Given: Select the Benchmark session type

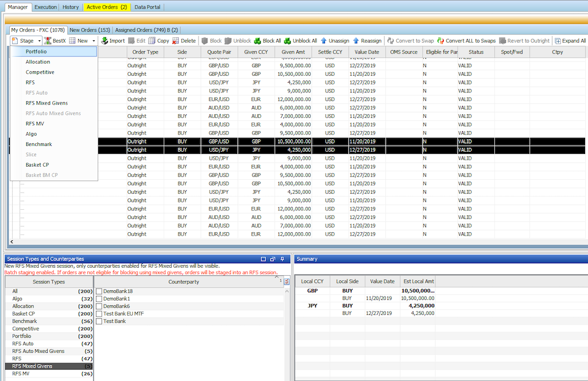Looking at the screenshot, I should [x=25, y=321].
